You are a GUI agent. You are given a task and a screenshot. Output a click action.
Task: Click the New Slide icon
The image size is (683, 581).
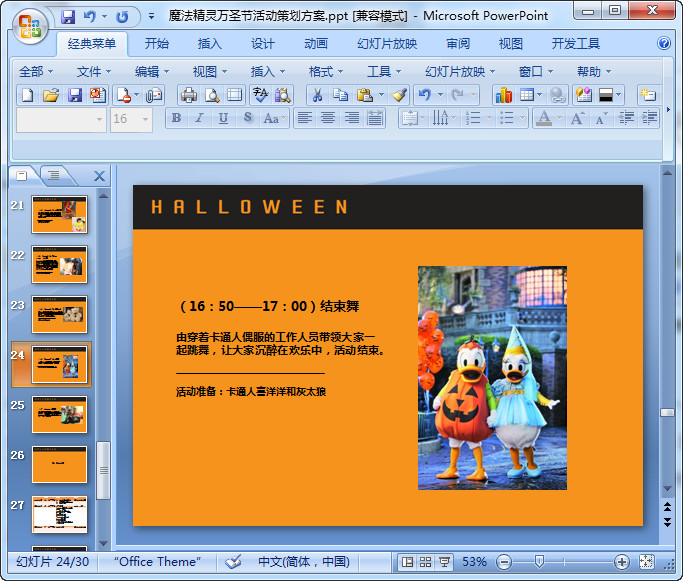(648, 95)
